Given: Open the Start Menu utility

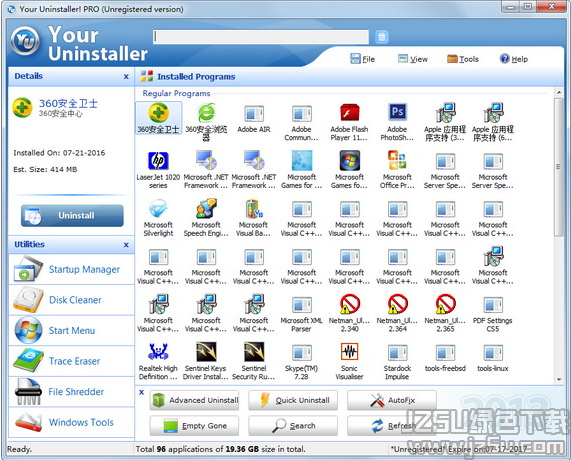Looking at the screenshot, I should point(71,330).
